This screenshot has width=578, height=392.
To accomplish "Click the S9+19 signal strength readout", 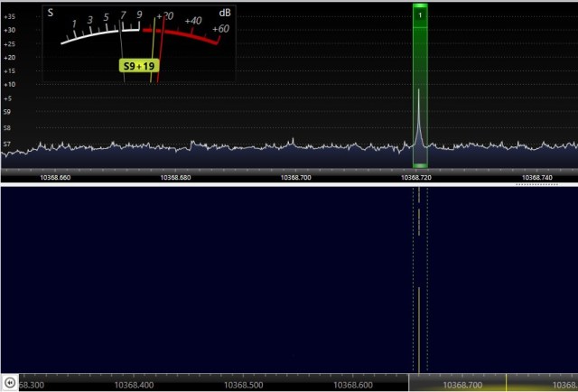I will 137,66.
